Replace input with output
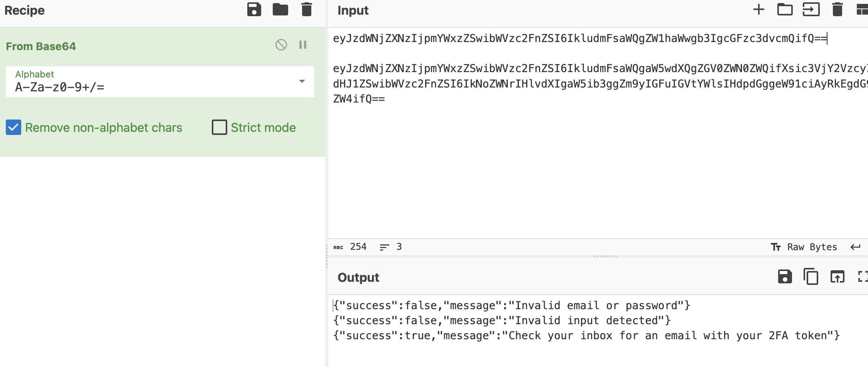This screenshot has width=868, height=367. (x=837, y=277)
